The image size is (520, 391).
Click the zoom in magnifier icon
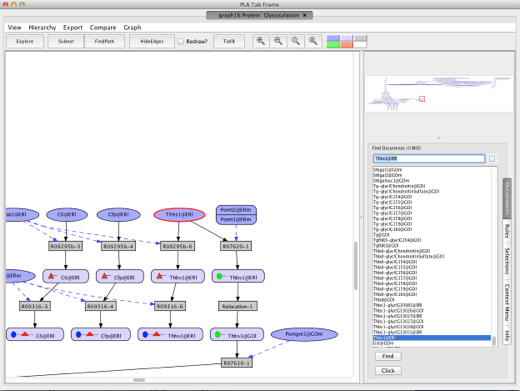(x=261, y=41)
